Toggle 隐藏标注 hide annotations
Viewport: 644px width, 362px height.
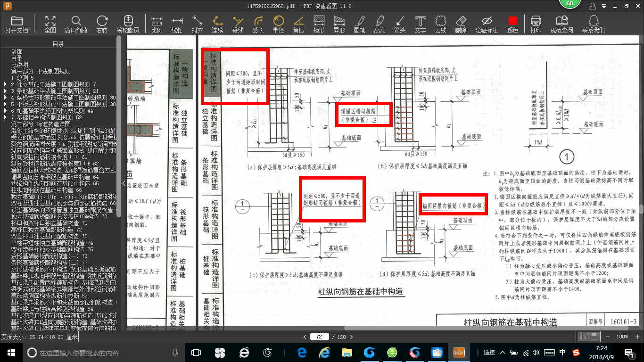[x=487, y=24]
